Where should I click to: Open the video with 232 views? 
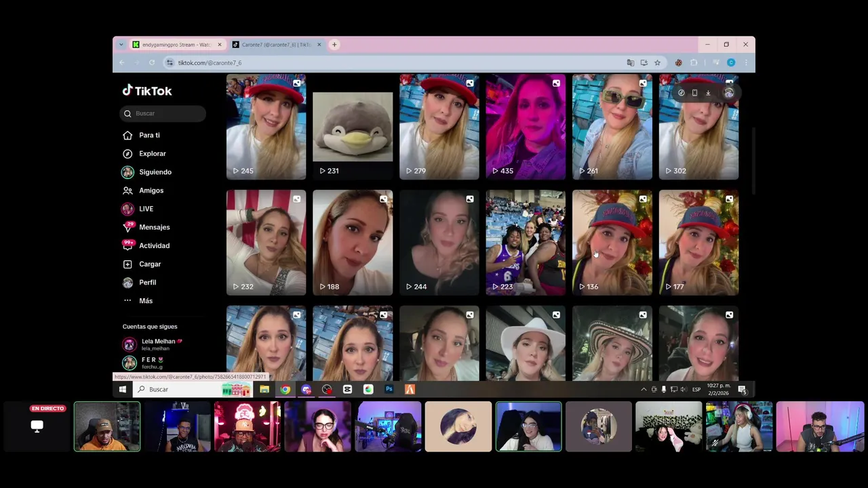pos(266,243)
